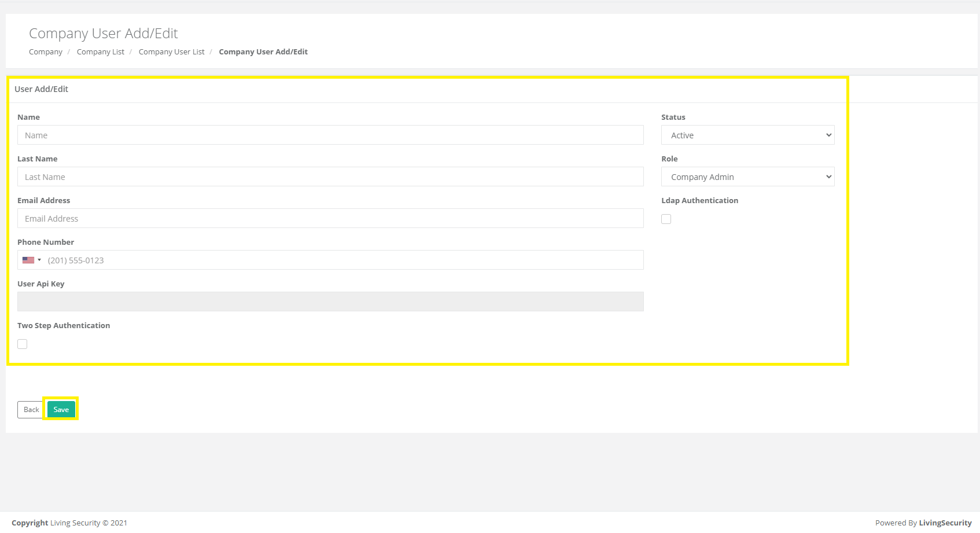Click the Company User Add/Edit page title
980x533 pixels.
[104, 33]
